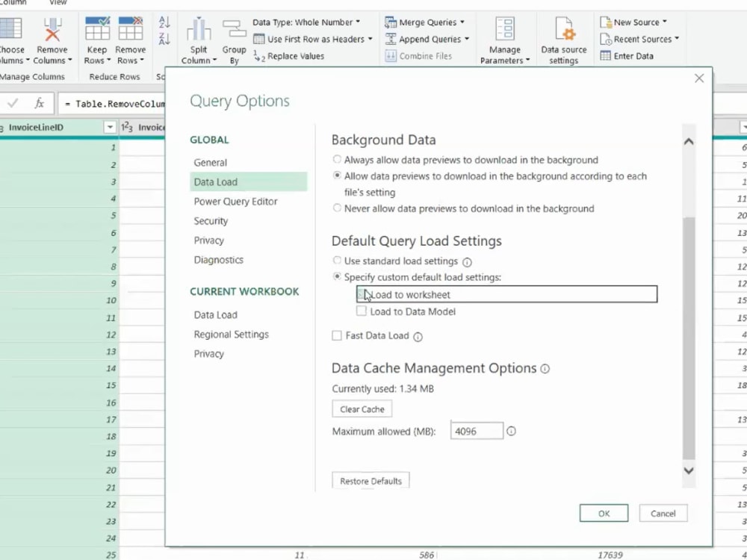Open Regional Settings for current workbook

click(x=231, y=335)
